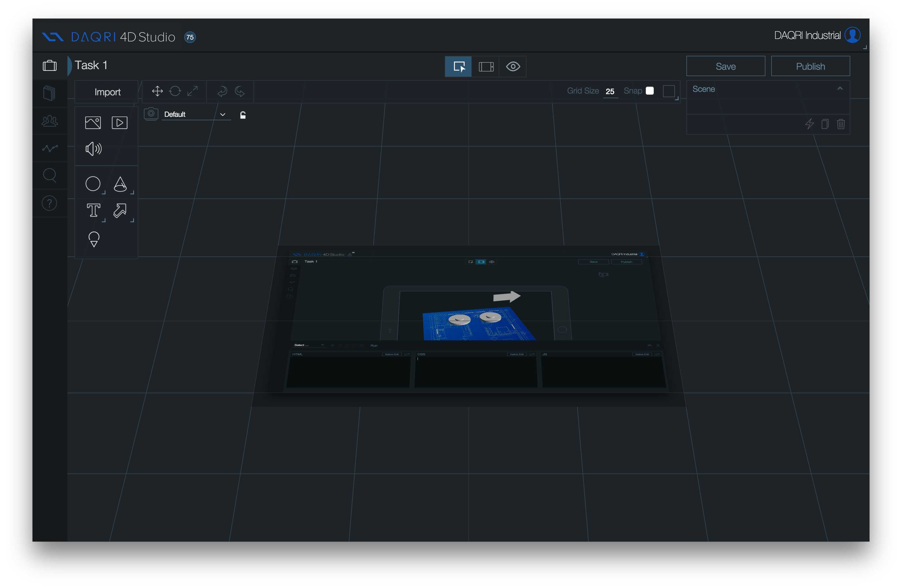Image resolution: width=902 pixels, height=588 pixels.
Task: Click the DAQRI Industrial account label
Action: click(807, 36)
